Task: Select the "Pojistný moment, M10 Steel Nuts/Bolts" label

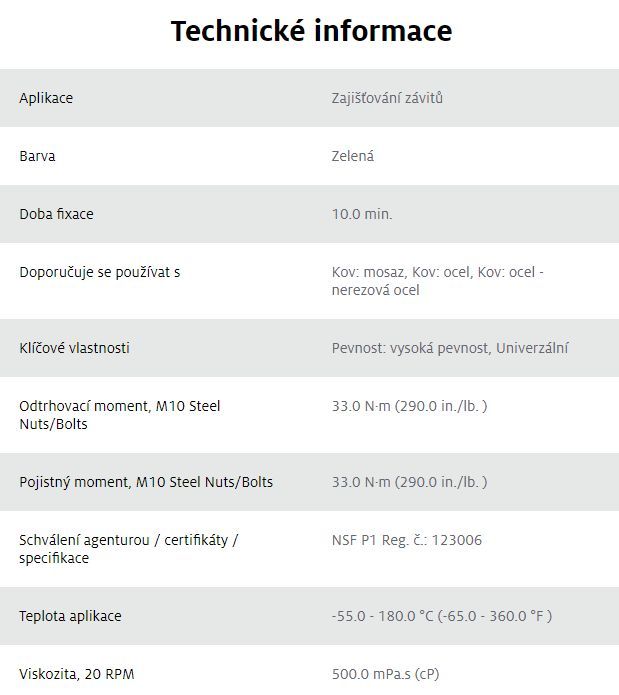Action: 146,482
